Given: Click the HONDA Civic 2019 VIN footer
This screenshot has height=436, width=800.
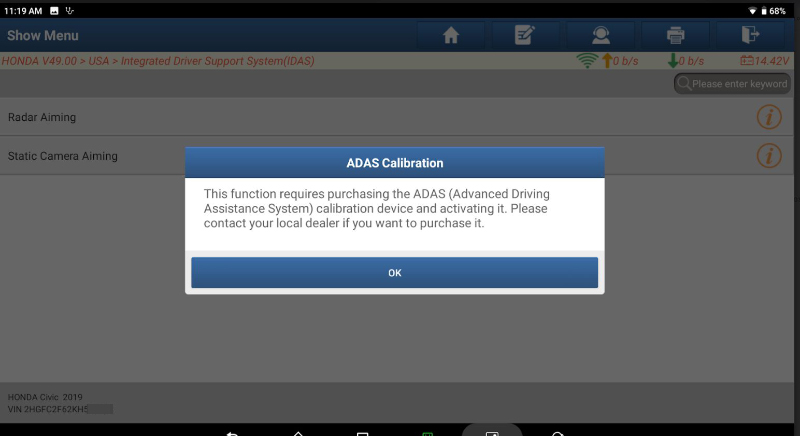Looking at the screenshot, I should coord(60,403).
